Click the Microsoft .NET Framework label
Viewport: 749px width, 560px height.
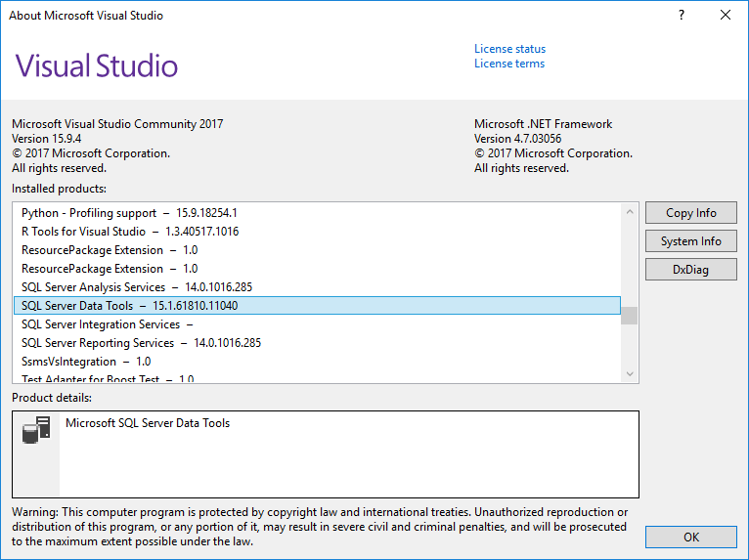(543, 124)
